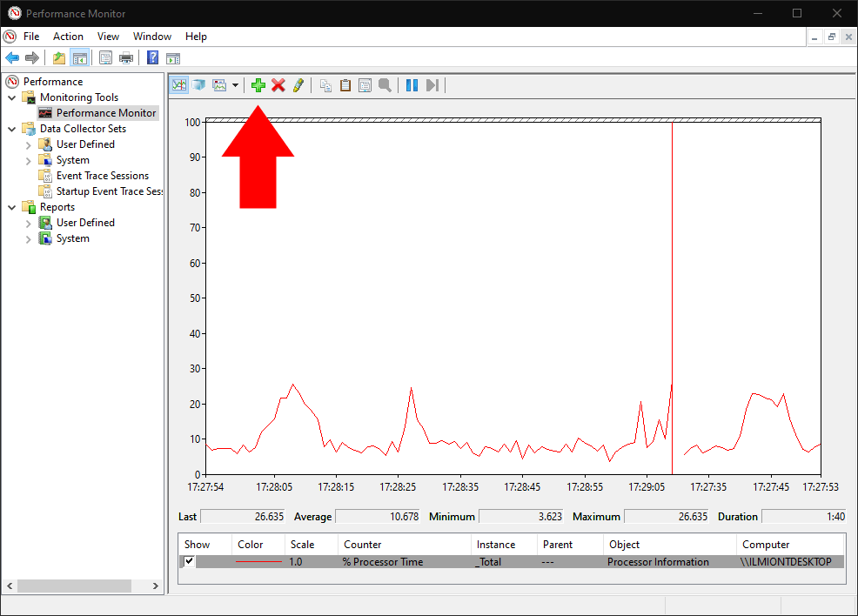Open the graph type dropdown arrow
Image resolution: width=858 pixels, height=616 pixels.
click(234, 84)
